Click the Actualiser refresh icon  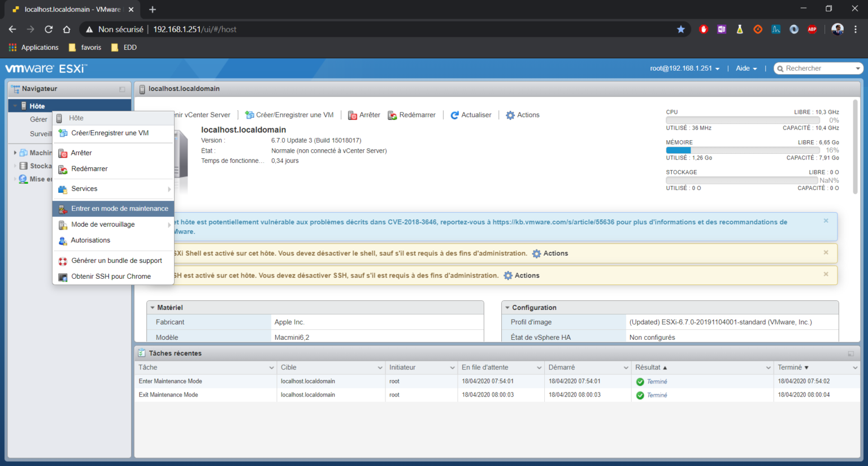(x=454, y=115)
